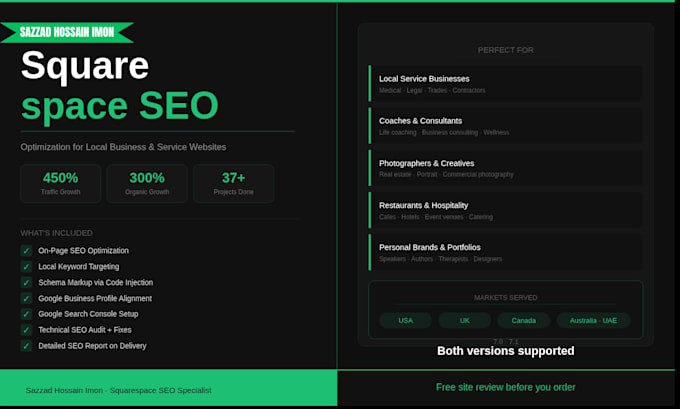Select the USA market pill

tap(405, 321)
